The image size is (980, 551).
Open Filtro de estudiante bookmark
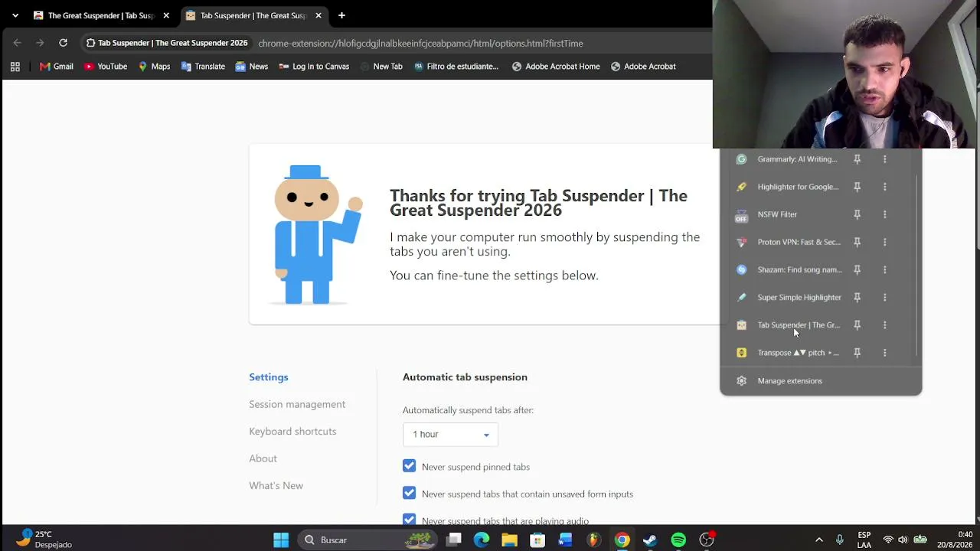pos(456,67)
